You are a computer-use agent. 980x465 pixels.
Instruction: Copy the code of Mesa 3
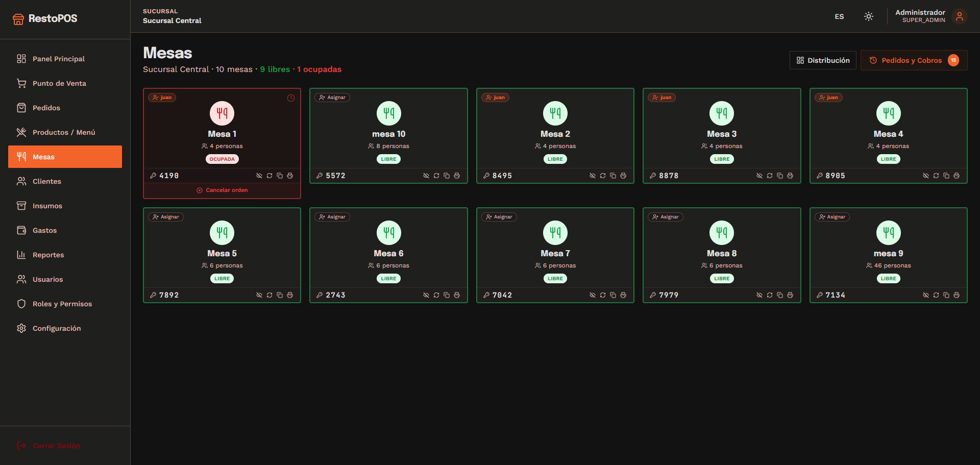780,176
